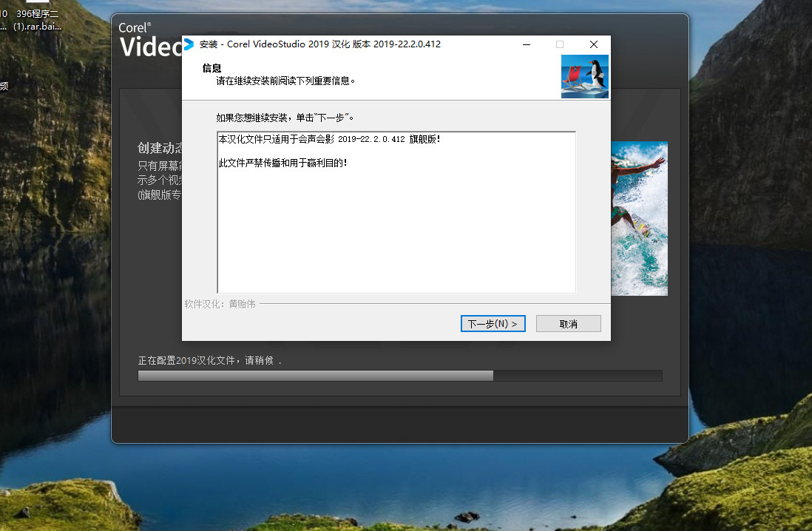Screen dimensions: 812x531
Task: Click the 取消 cancel button
Action: pos(568,324)
